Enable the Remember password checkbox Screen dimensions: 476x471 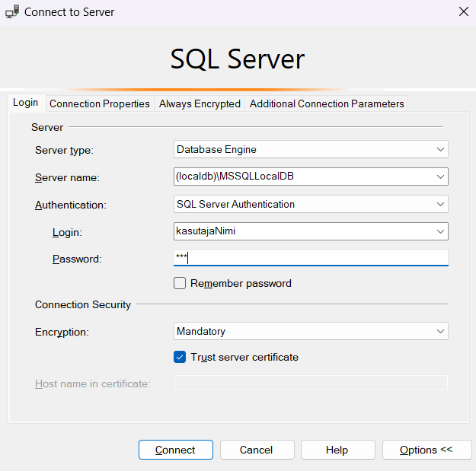click(x=180, y=283)
